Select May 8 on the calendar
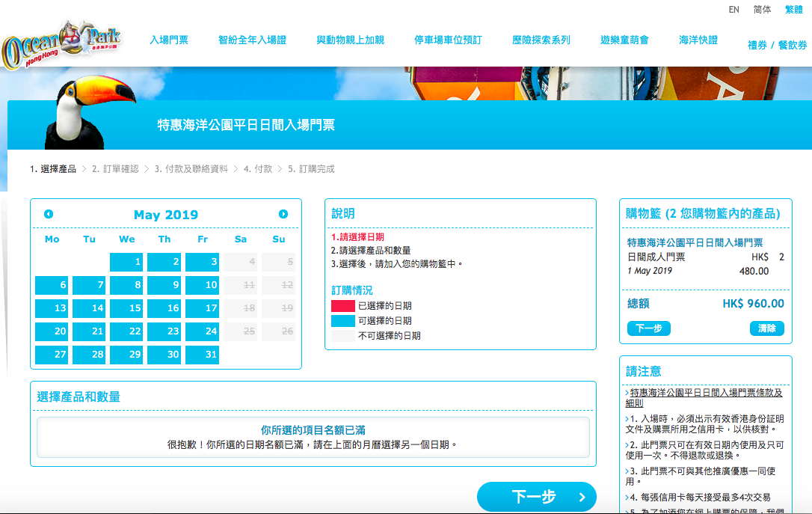 (126, 285)
